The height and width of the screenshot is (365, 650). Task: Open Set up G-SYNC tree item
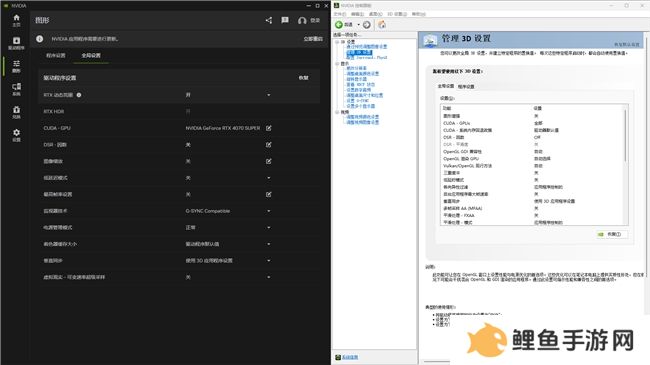pos(357,100)
